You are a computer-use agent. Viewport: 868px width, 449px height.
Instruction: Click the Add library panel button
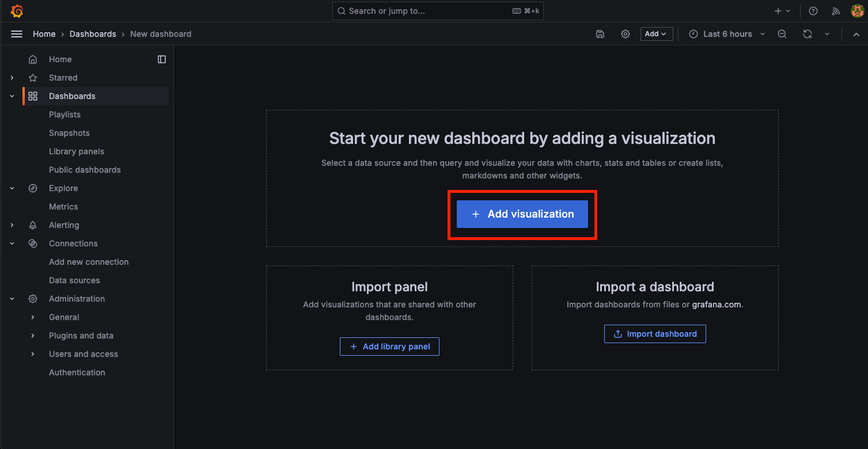(389, 347)
